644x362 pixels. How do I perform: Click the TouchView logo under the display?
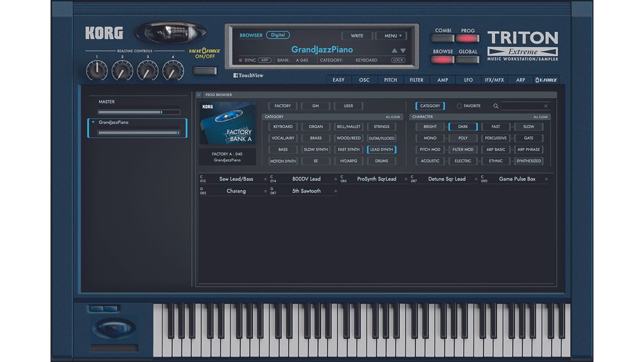pos(248,75)
